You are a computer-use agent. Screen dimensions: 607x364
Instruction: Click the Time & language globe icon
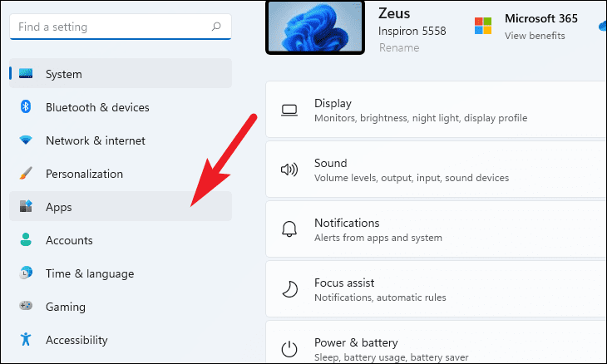(26, 273)
